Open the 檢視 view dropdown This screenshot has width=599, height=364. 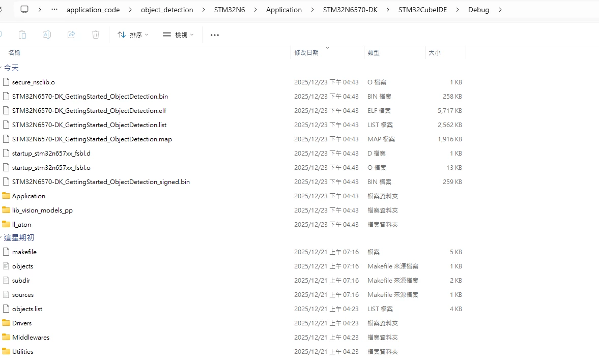point(178,35)
